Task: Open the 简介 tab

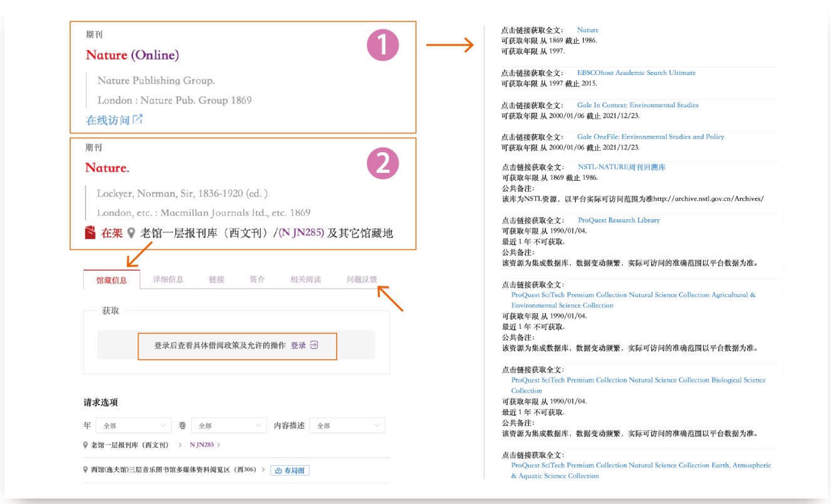Action: click(257, 279)
